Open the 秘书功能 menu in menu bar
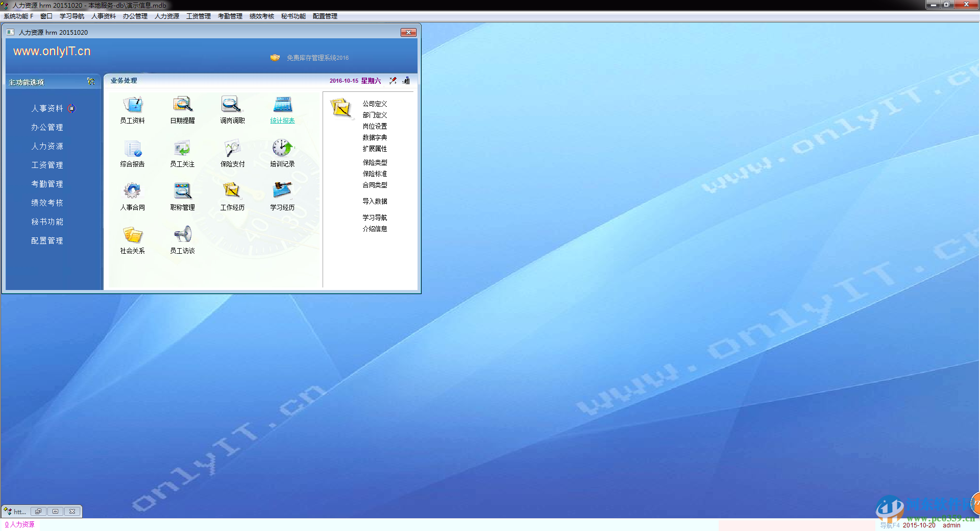980x531 pixels. tap(293, 16)
